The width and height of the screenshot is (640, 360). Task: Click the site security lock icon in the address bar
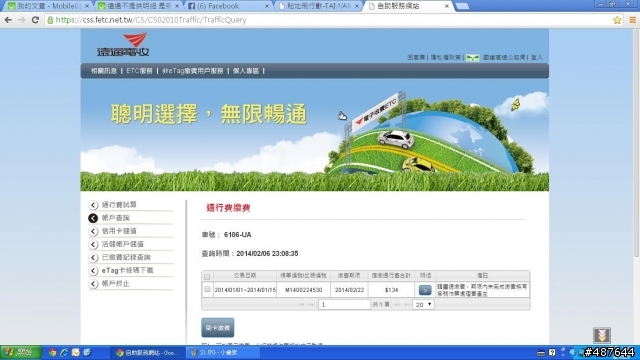pyautogui.click(x=50, y=20)
